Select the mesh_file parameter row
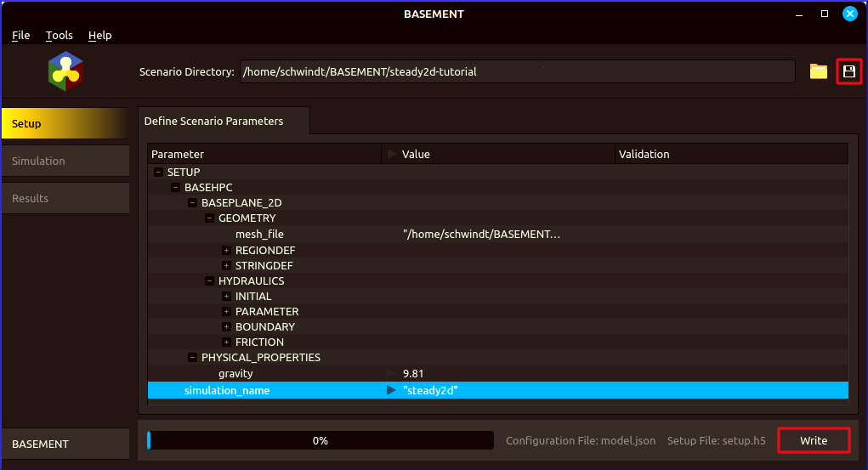Viewport: 868px width, 470px height. [259, 235]
